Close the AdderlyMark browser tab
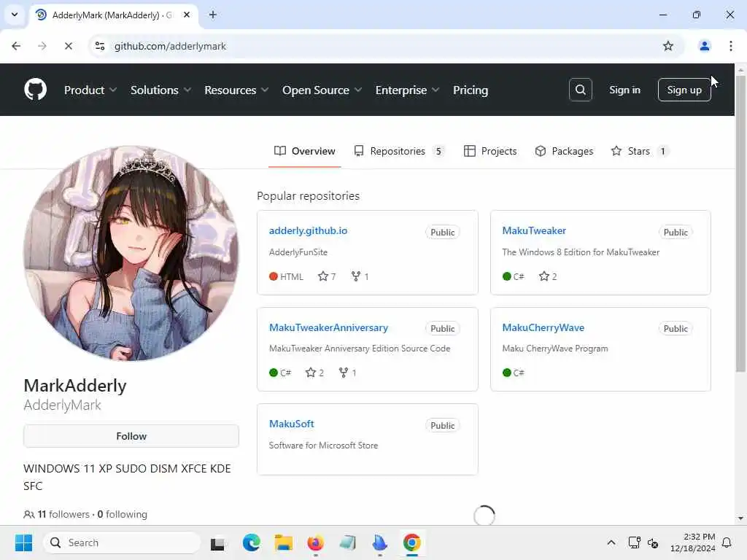This screenshot has width=747, height=560. click(x=187, y=15)
